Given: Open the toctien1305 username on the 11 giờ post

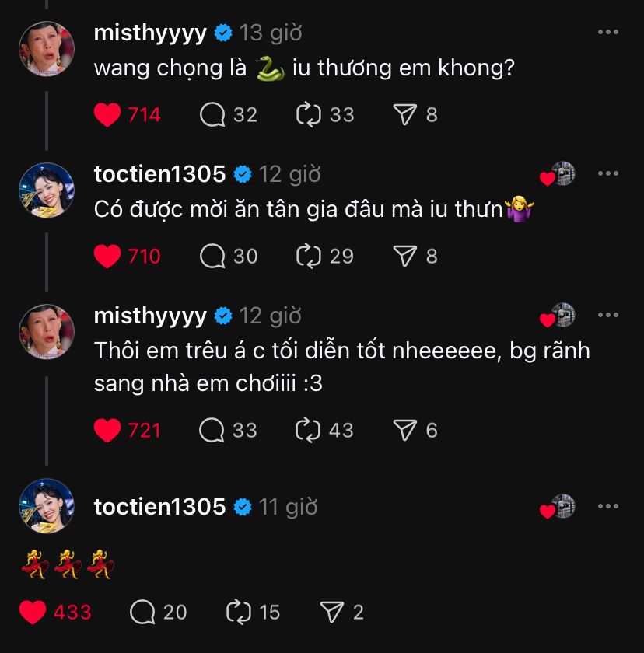Looking at the screenshot, I should 159,507.
